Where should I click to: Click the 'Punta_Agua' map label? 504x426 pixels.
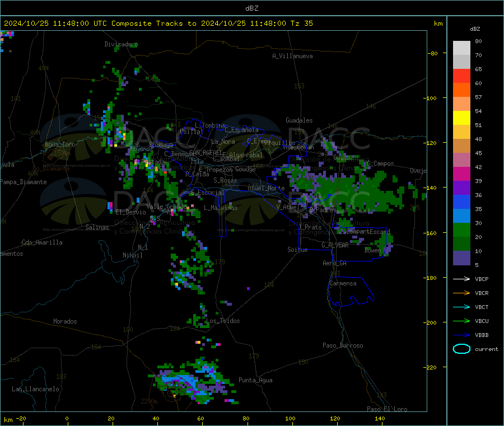coord(255,380)
